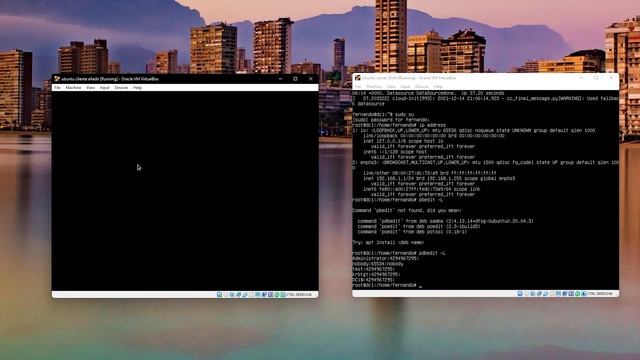Open the client VM USB indicator

245,294
